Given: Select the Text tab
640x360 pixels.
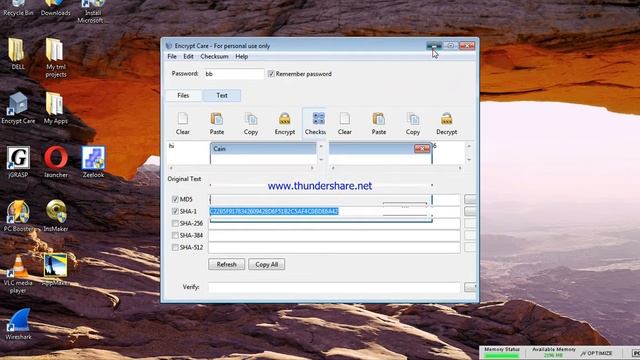Looking at the screenshot, I should [x=222, y=95].
